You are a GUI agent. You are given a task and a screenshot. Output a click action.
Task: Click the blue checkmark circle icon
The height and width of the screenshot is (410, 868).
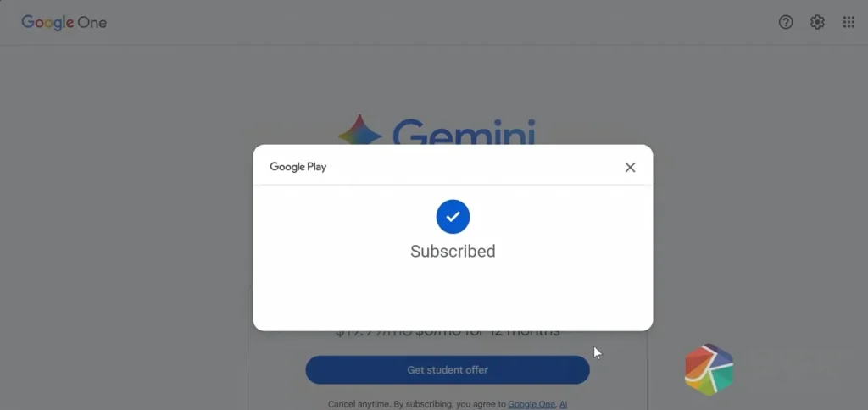[x=453, y=216]
